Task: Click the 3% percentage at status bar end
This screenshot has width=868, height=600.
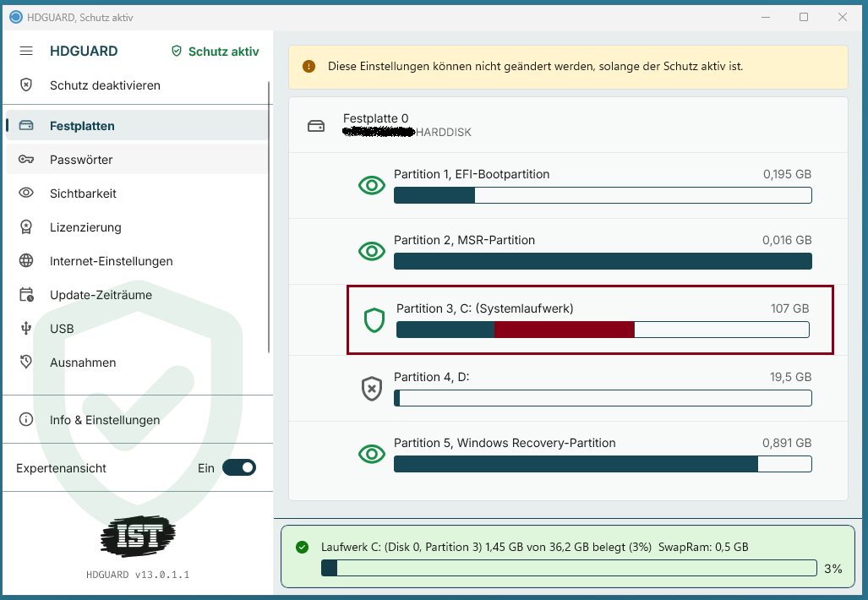Action: [x=833, y=569]
